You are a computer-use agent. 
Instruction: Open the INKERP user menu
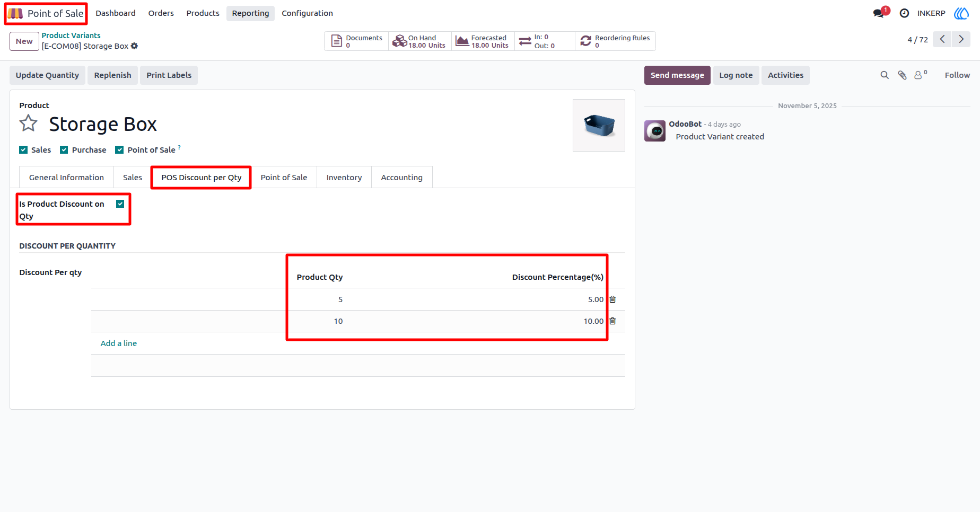tap(931, 13)
